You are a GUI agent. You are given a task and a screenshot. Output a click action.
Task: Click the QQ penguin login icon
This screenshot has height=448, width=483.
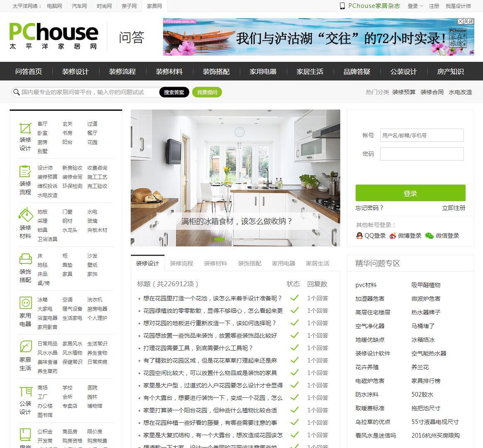359,236
